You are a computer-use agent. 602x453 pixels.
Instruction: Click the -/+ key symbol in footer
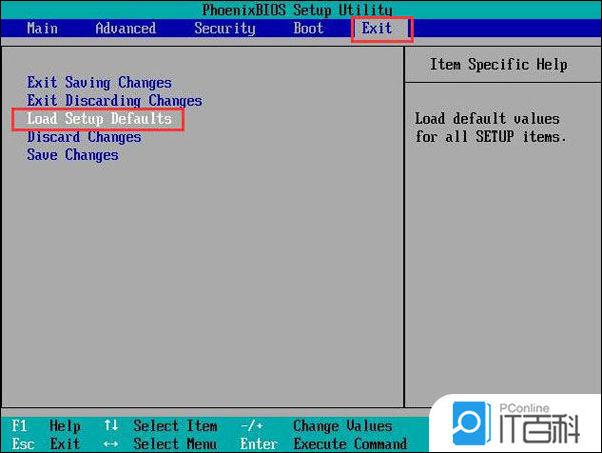pyautogui.click(x=252, y=425)
